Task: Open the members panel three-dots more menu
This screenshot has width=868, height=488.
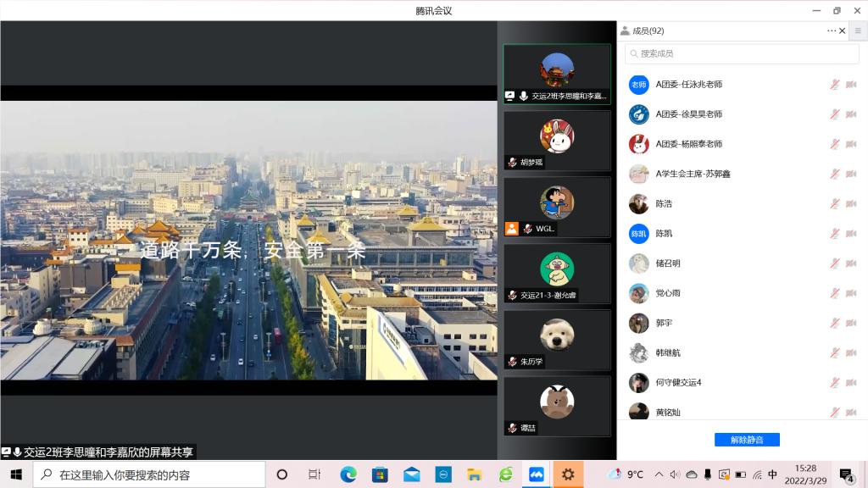Action: (832, 30)
